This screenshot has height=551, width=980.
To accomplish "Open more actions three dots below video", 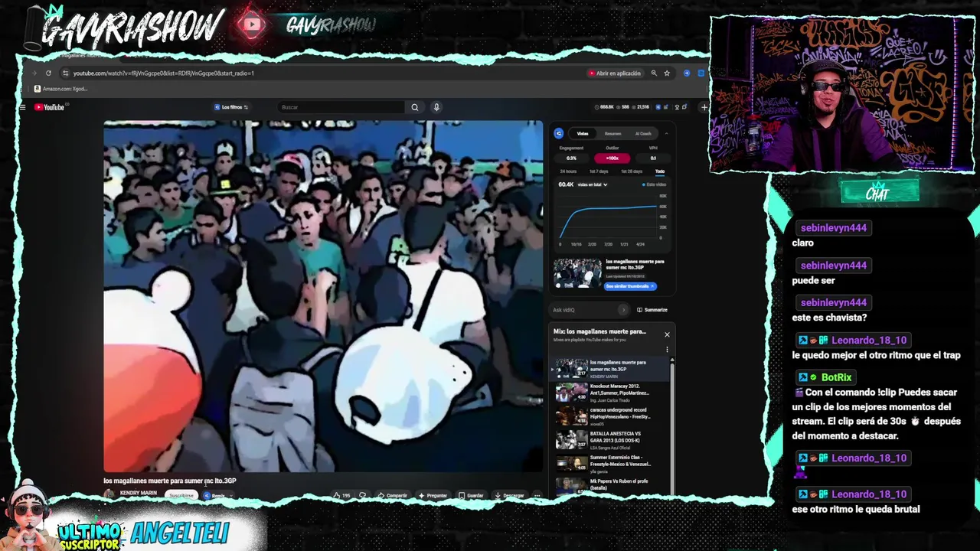I will click(x=537, y=495).
